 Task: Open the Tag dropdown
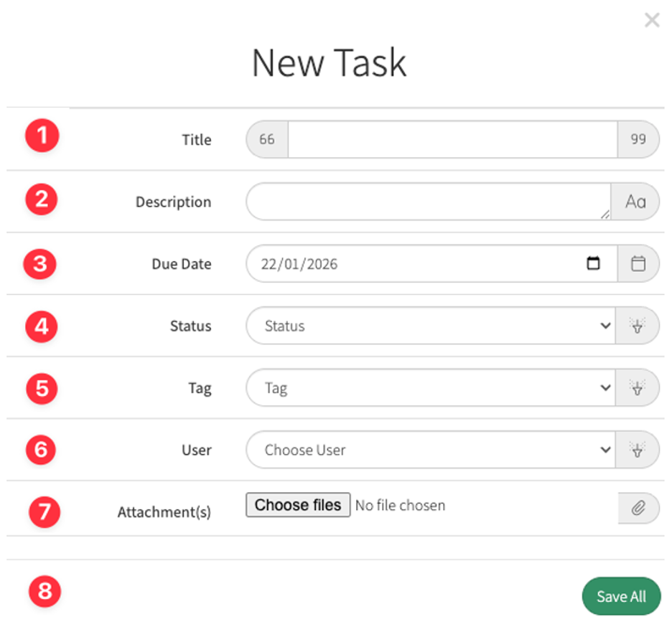(431, 387)
